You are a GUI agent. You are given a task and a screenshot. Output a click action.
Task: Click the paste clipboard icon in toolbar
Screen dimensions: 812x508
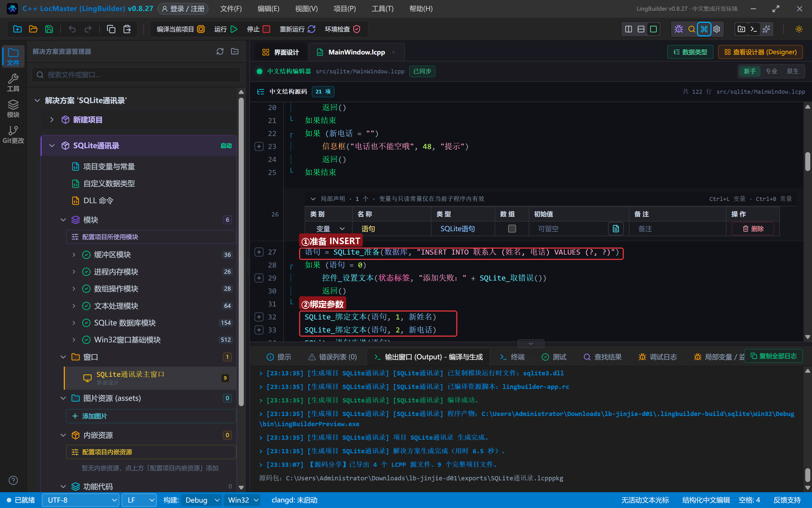point(127,29)
